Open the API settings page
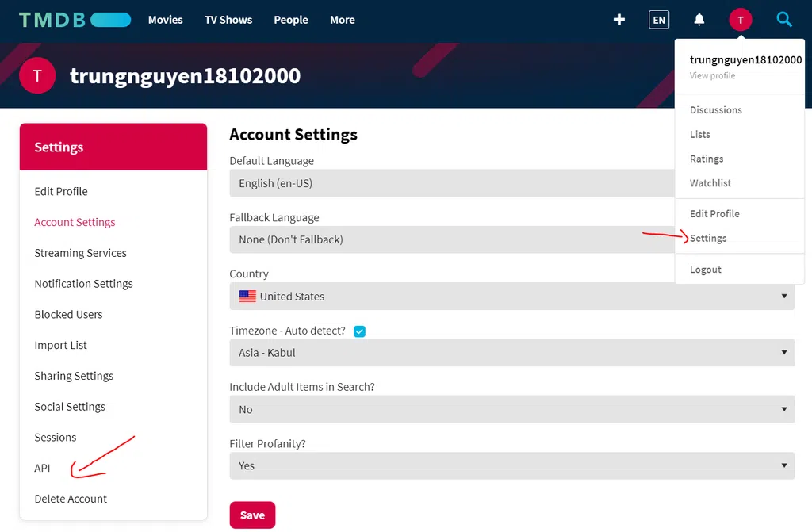812x532 pixels. [42, 468]
